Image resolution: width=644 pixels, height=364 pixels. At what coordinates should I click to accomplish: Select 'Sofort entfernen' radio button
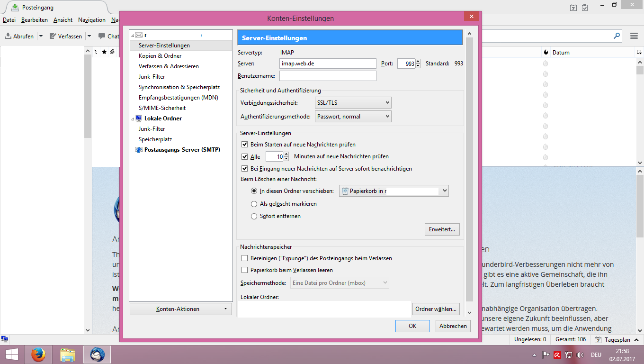coord(254,216)
